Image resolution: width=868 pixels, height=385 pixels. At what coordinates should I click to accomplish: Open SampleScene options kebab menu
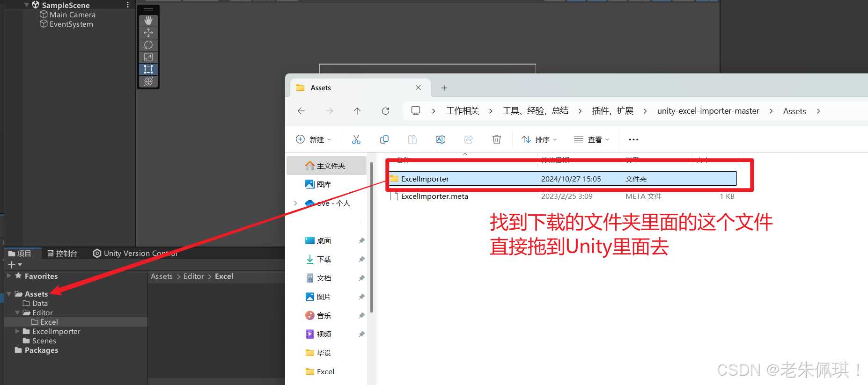click(x=128, y=5)
